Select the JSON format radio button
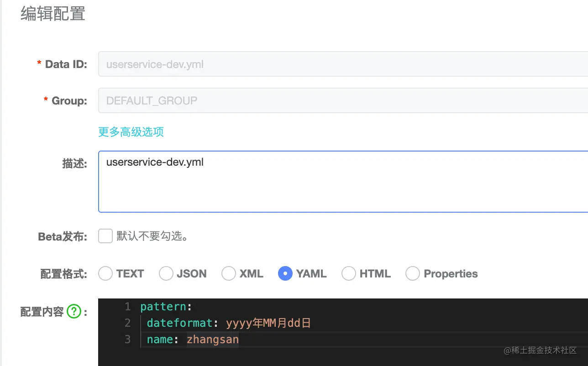Viewport: 588px width, 366px height. tap(166, 273)
